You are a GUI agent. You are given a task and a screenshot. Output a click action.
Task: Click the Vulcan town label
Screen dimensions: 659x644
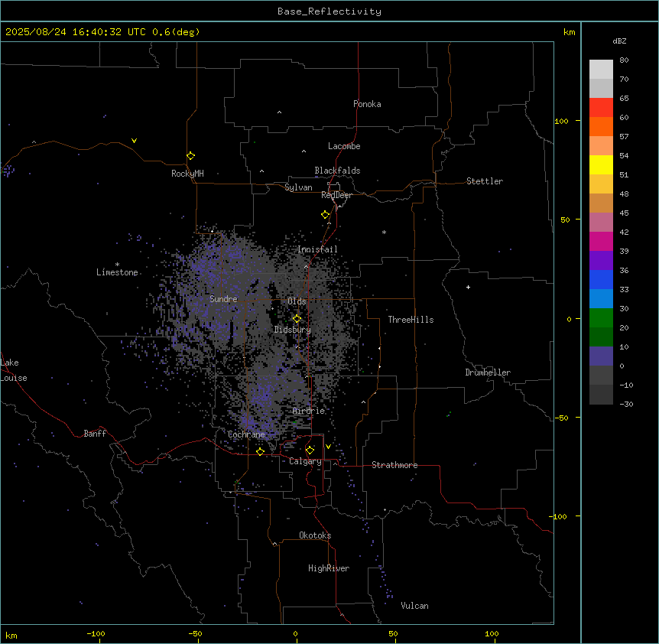tap(414, 606)
